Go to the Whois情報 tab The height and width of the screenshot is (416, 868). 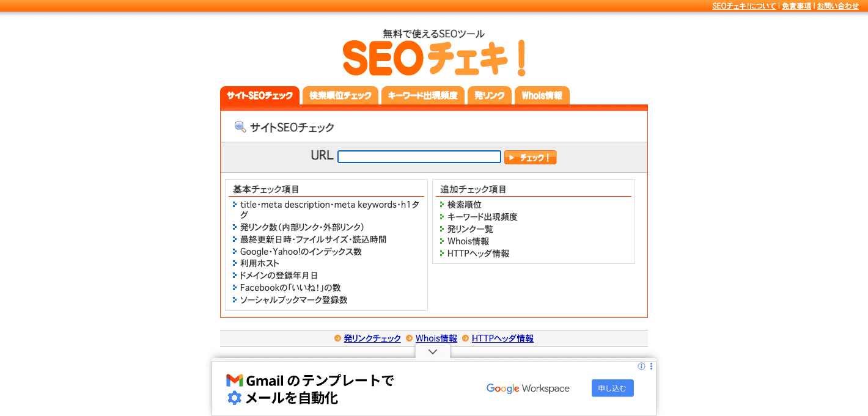pyautogui.click(x=542, y=96)
